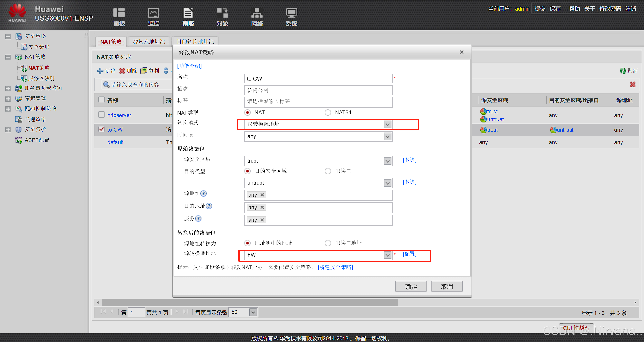Open 服务器映射 in the sidebar
The image size is (644, 342).
point(41,78)
